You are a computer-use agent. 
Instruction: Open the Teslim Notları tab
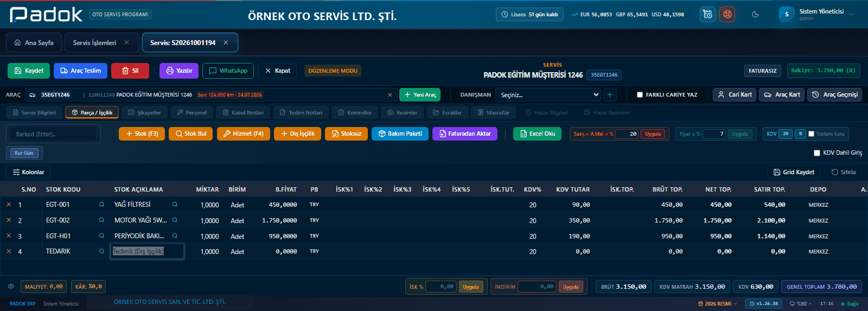(x=301, y=112)
